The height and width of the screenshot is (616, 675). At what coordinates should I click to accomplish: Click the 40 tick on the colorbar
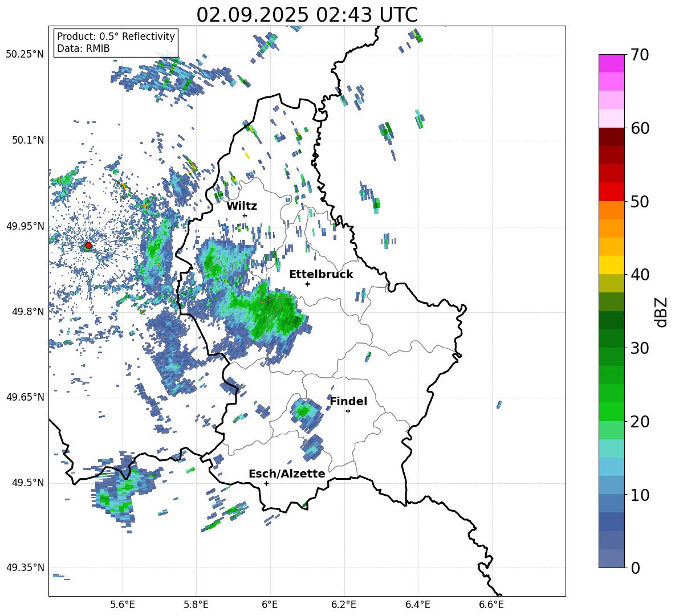coord(639,275)
